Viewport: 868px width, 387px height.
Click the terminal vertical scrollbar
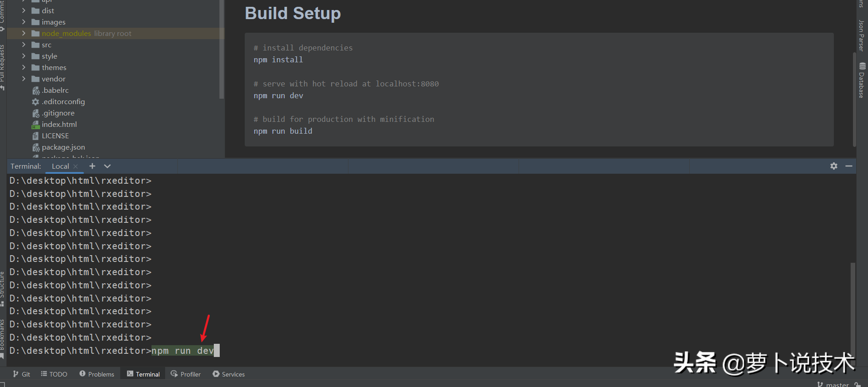[853, 305]
